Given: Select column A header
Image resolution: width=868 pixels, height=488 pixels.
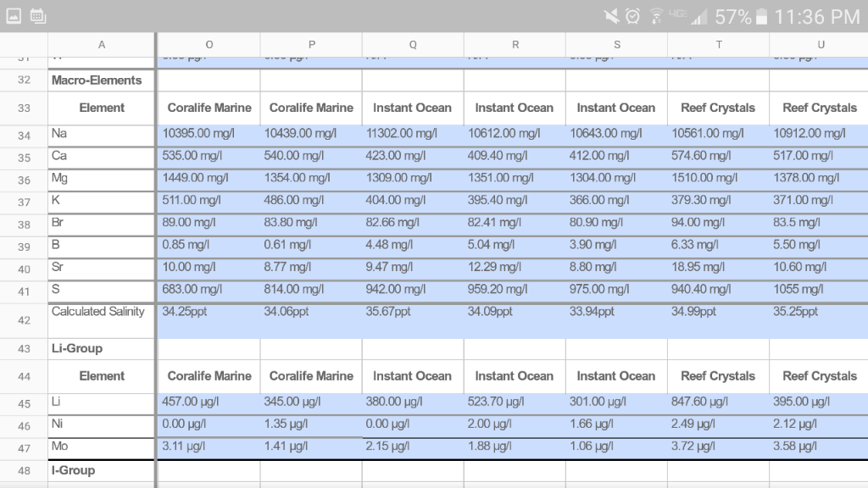Looking at the screenshot, I should tap(102, 45).
